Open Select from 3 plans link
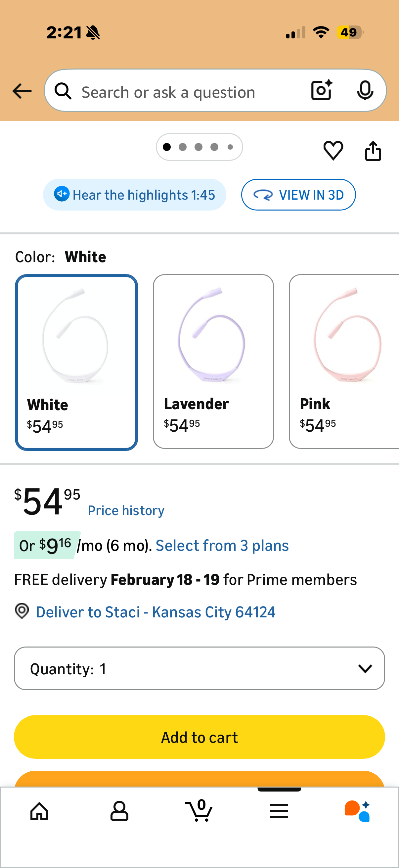This screenshot has height=868, width=399. (x=222, y=546)
